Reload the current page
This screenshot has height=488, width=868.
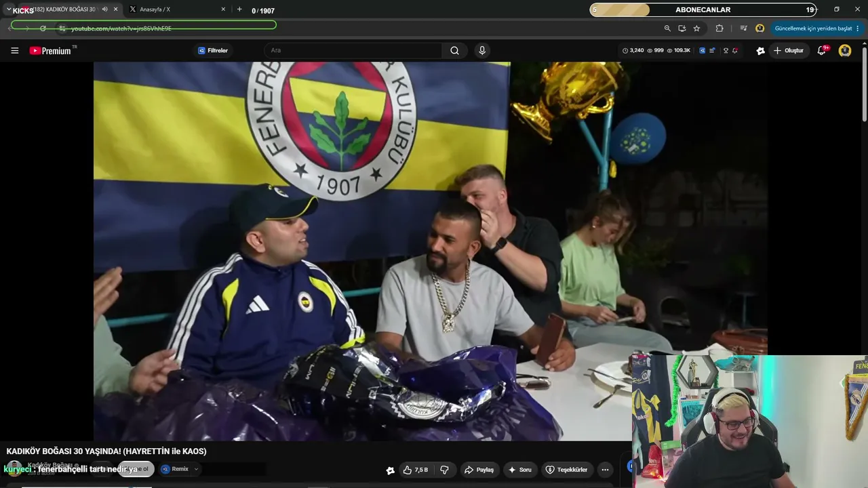point(43,28)
